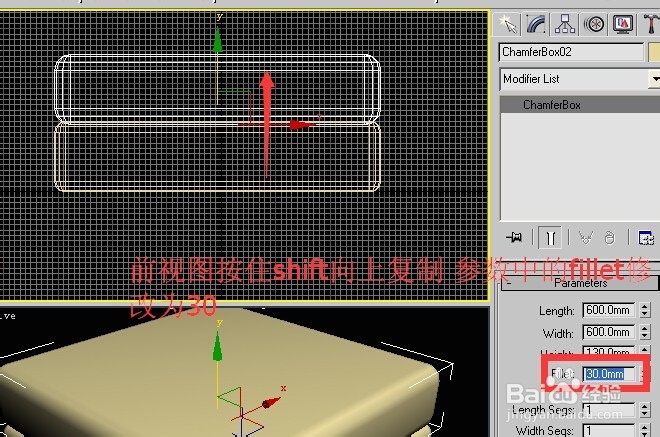Click the Length value field

coord(609,310)
